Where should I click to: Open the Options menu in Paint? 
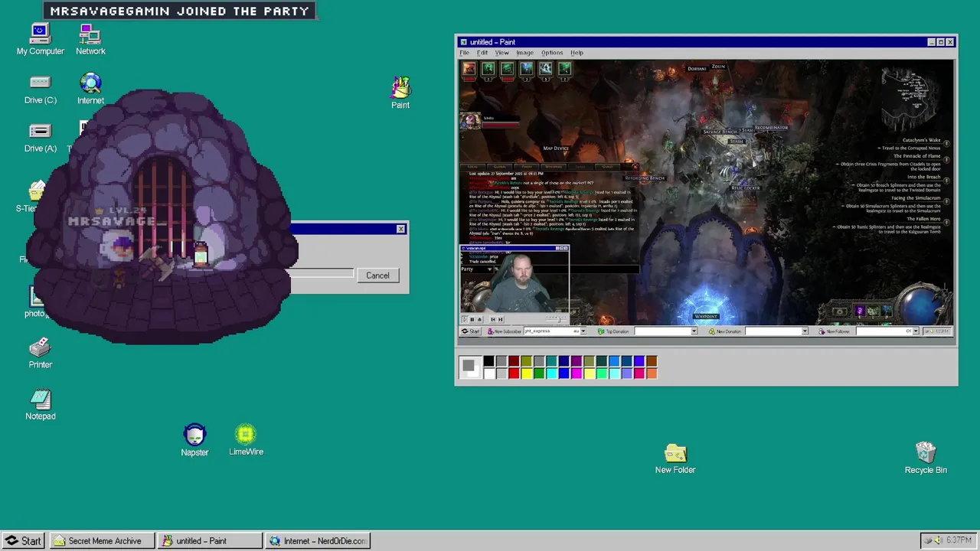coord(552,53)
